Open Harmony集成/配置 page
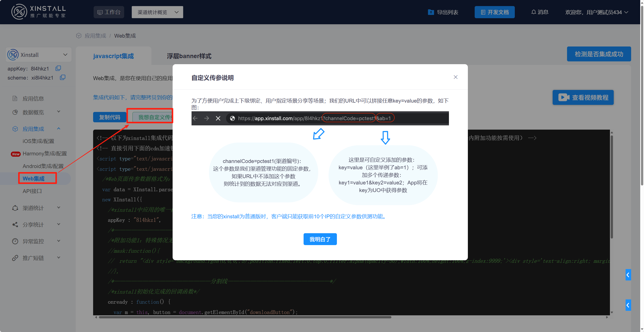Viewport: 644px width, 332px height. point(45,153)
